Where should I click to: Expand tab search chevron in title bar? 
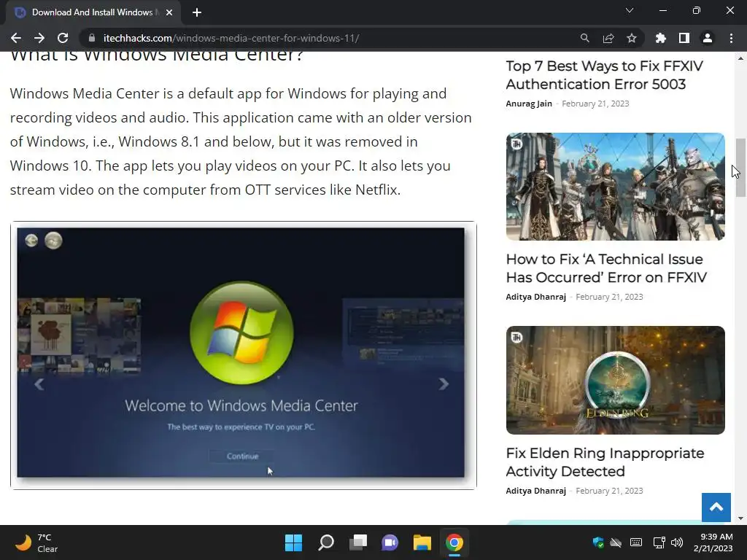pos(630,10)
